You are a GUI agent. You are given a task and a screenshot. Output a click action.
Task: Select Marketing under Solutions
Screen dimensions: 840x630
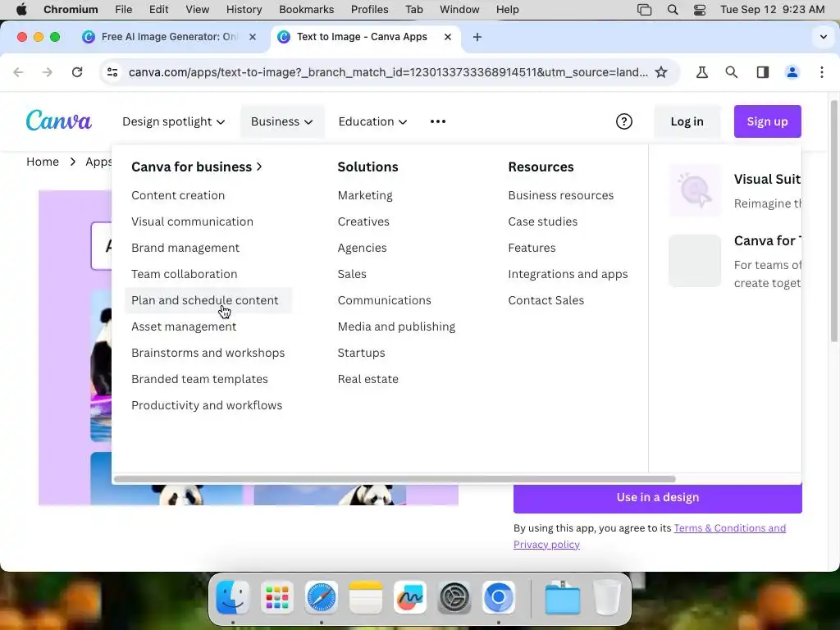click(x=365, y=195)
